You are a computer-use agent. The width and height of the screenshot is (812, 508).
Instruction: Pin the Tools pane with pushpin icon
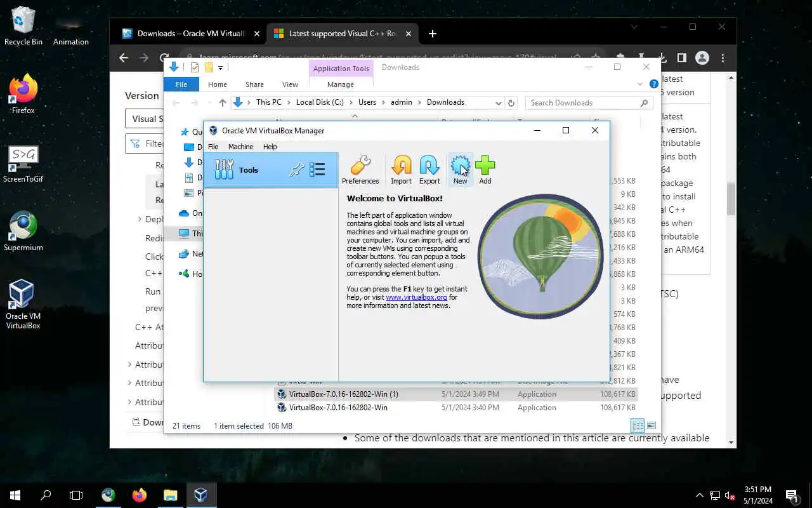(297, 170)
